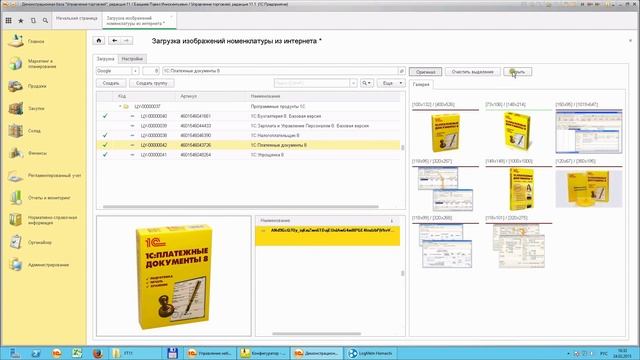Toggle checkmark for 1С:Бухгалтерия 8 row
The height and width of the screenshot is (360, 640).
point(105,116)
